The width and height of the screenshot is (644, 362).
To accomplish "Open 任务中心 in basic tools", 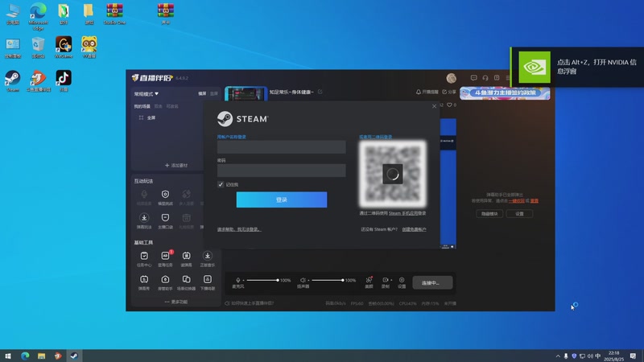I will (x=144, y=259).
